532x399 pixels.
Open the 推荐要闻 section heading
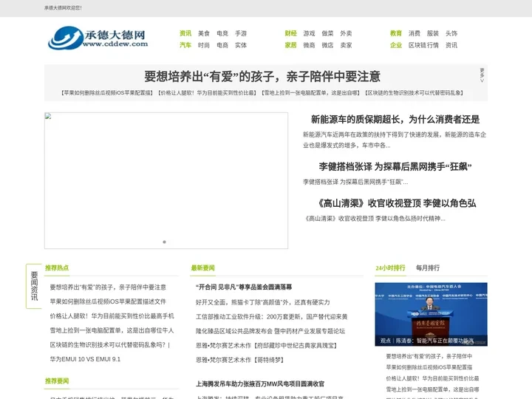click(x=57, y=381)
